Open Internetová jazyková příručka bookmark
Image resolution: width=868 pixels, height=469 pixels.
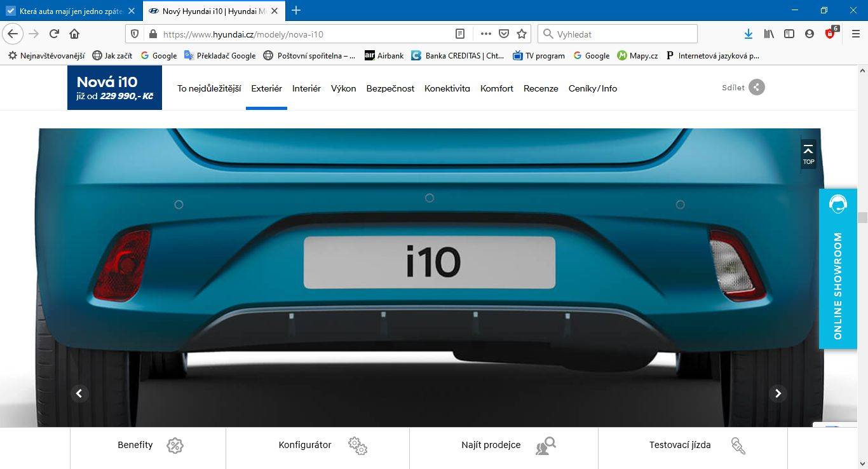[712, 55]
